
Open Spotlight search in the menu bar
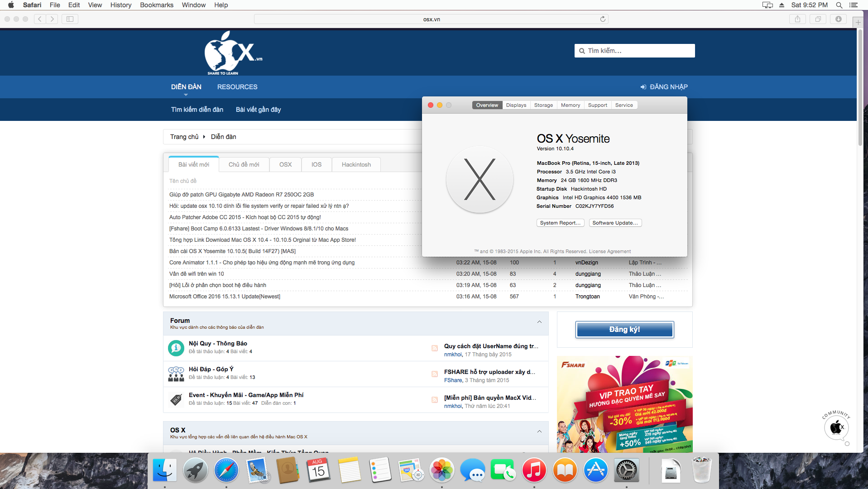pyautogui.click(x=839, y=5)
